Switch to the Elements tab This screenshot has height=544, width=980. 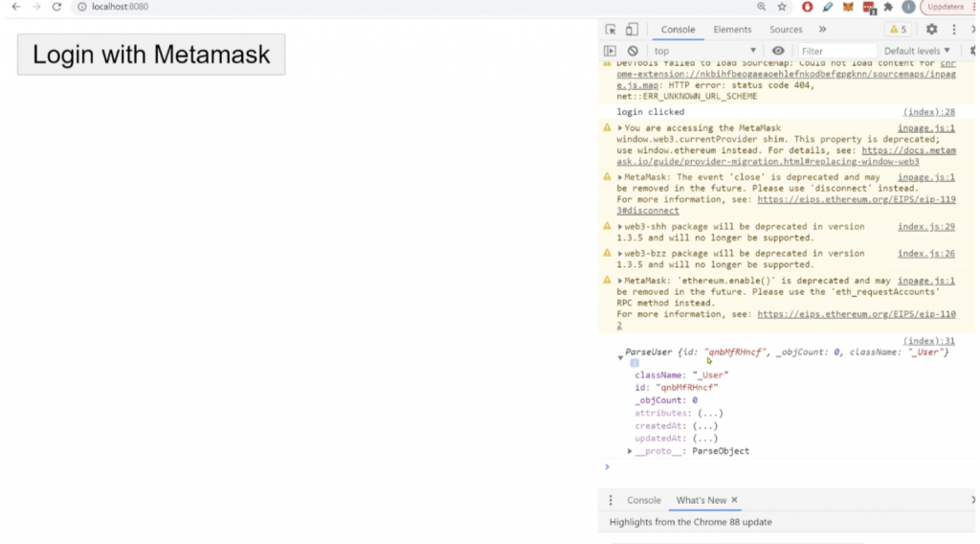pyautogui.click(x=732, y=30)
